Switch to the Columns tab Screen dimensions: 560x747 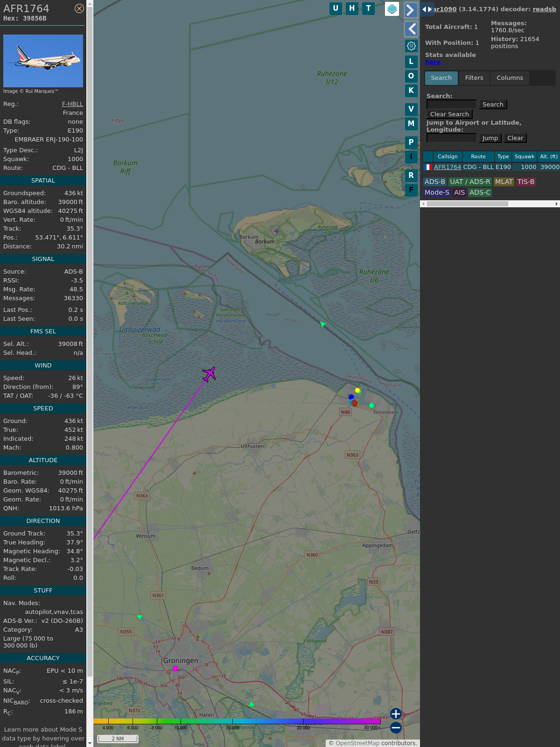[x=510, y=78]
